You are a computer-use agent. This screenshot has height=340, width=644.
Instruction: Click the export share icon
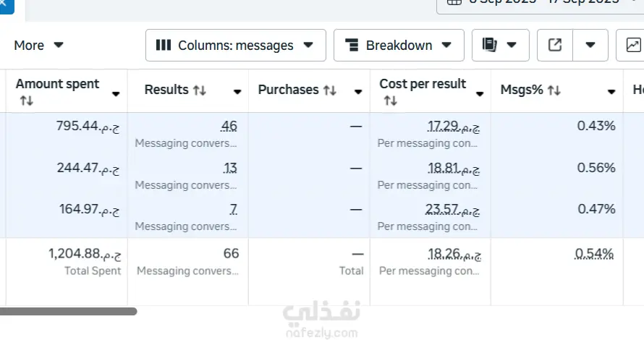(555, 45)
